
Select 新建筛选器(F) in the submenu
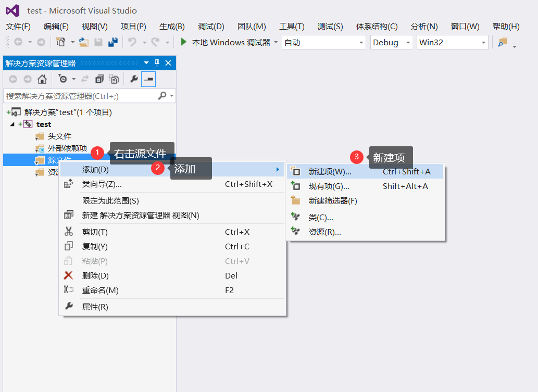click(x=366, y=200)
